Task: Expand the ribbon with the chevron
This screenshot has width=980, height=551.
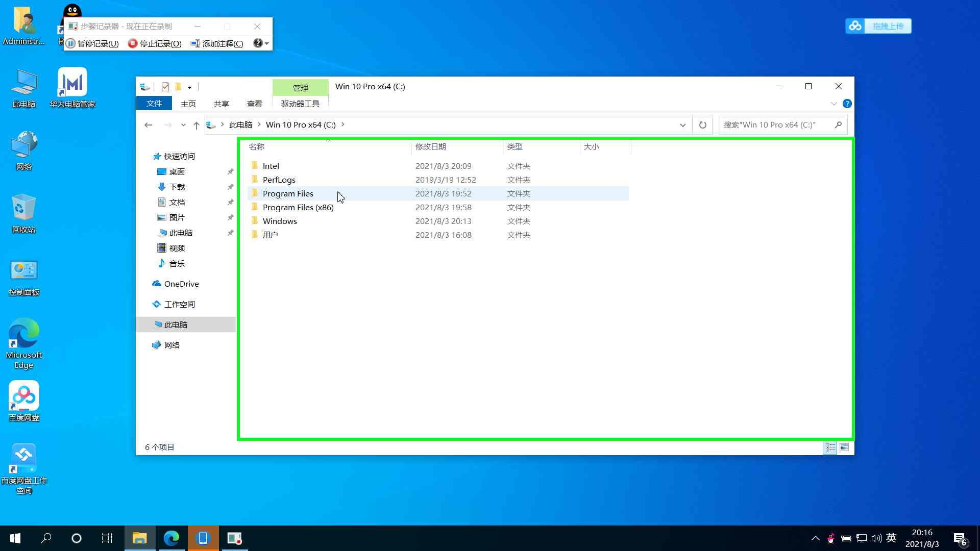Action: click(834, 104)
